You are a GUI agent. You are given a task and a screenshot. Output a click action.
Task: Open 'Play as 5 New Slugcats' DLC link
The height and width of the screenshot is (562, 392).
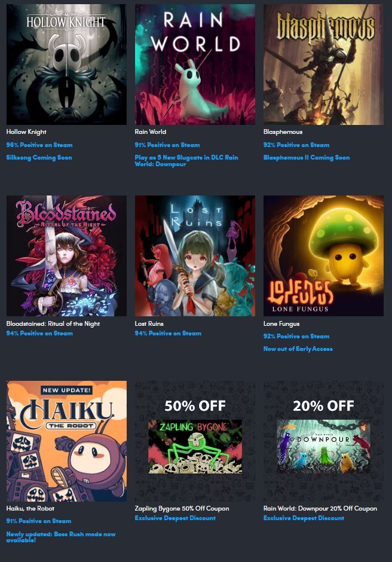pyautogui.click(x=186, y=161)
